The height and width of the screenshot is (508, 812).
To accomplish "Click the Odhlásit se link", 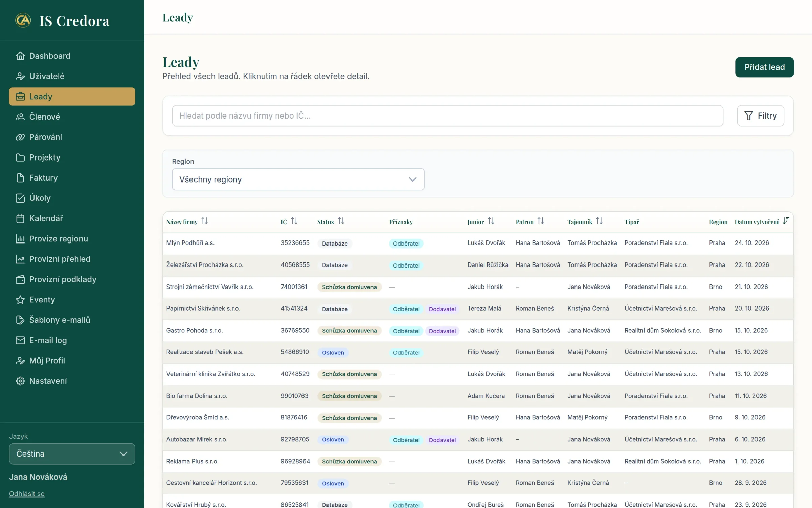I will (x=27, y=494).
